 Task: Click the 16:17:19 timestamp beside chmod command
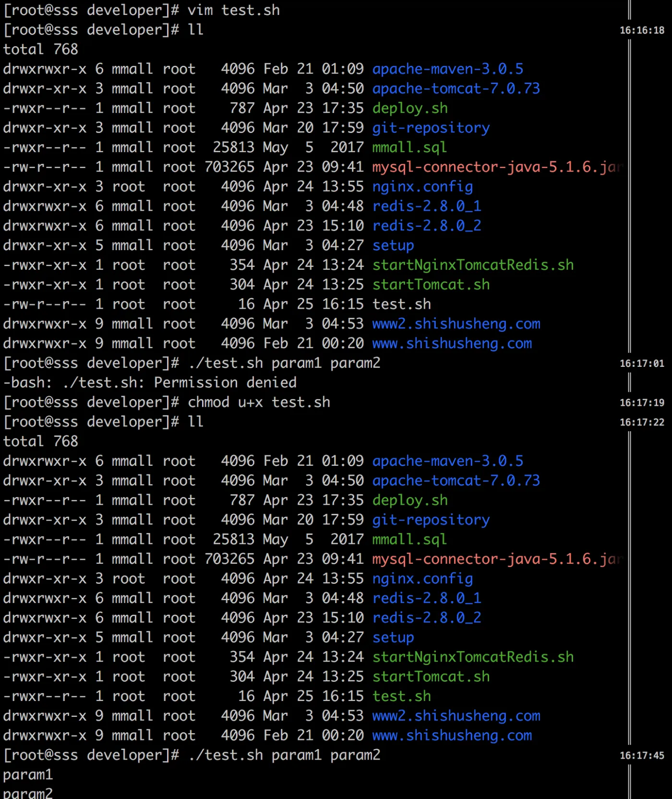click(642, 403)
